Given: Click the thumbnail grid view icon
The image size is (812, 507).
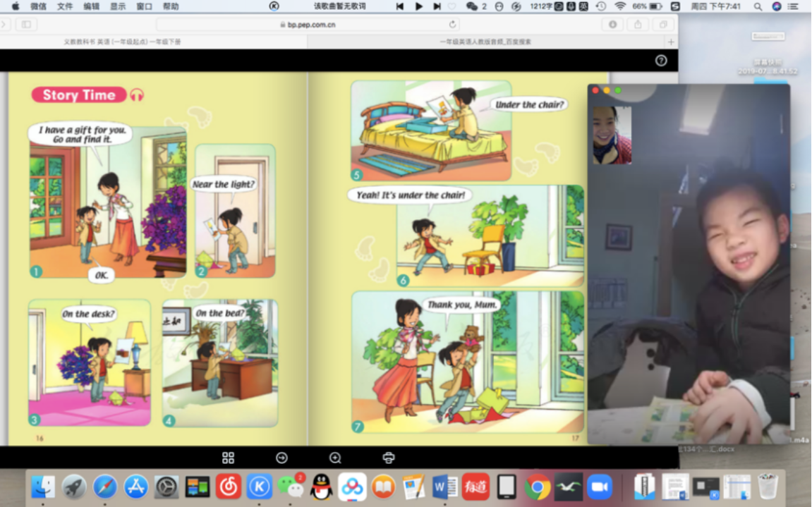Looking at the screenshot, I should (228, 458).
